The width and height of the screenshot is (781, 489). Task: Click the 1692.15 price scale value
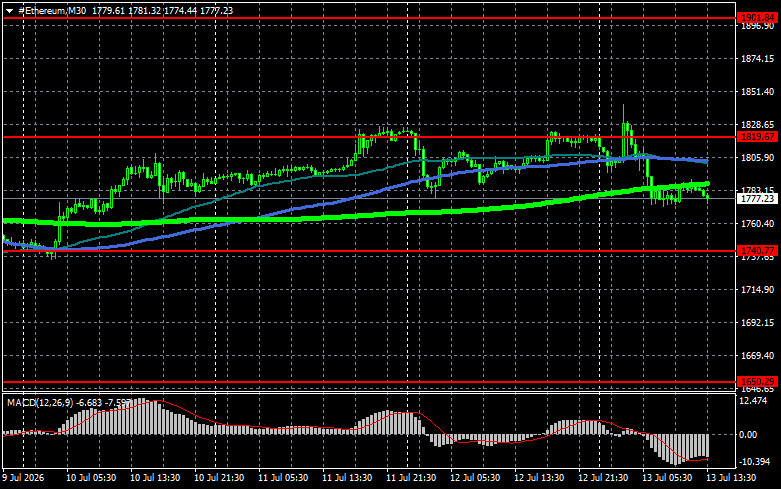pos(758,323)
